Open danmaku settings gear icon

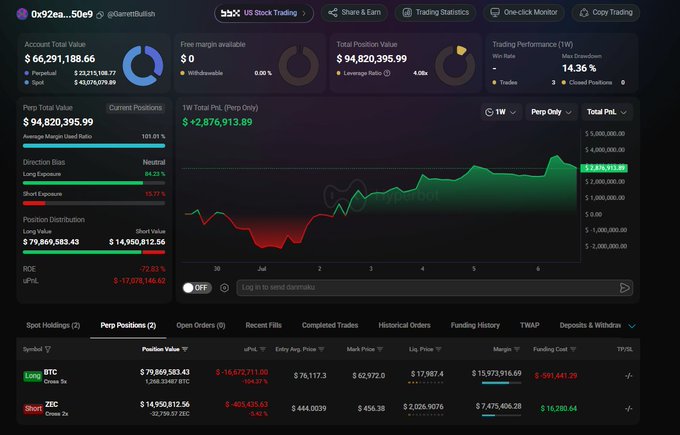click(224, 288)
